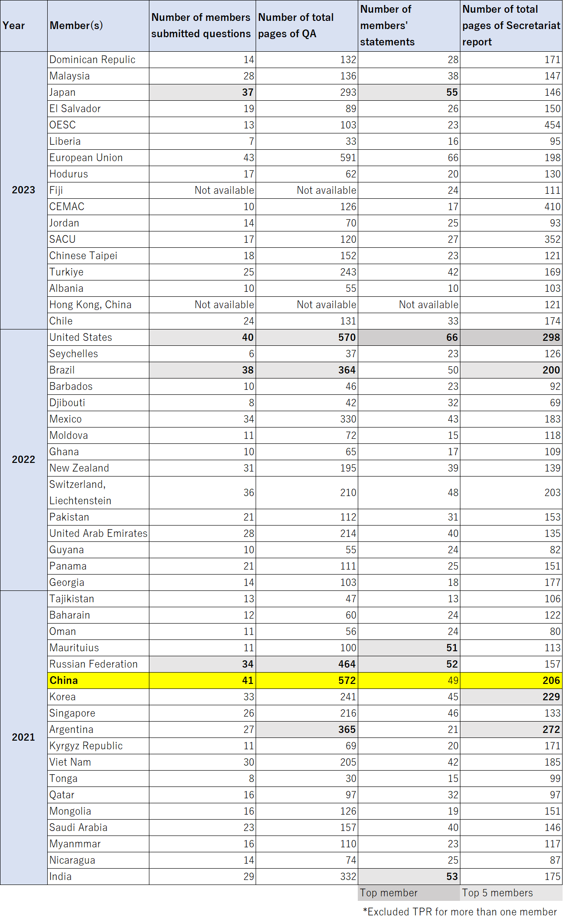
Task: Select the 'Turkiye' member cell
Action: click(x=98, y=272)
